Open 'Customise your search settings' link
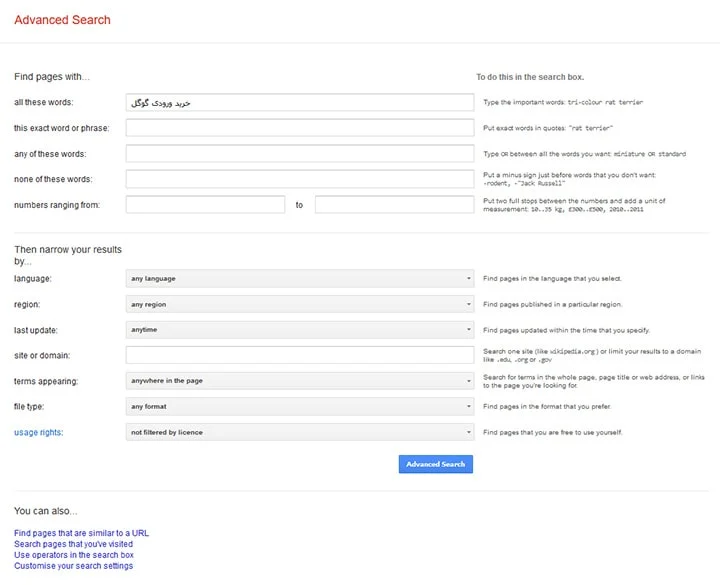The width and height of the screenshot is (720, 585). (x=73, y=566)
